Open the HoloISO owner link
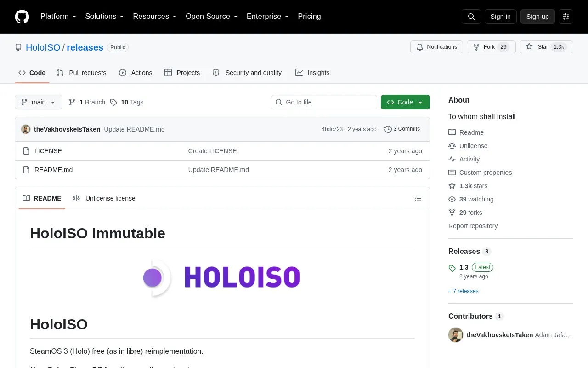The image size is (588, 368). tap(43, 47)
